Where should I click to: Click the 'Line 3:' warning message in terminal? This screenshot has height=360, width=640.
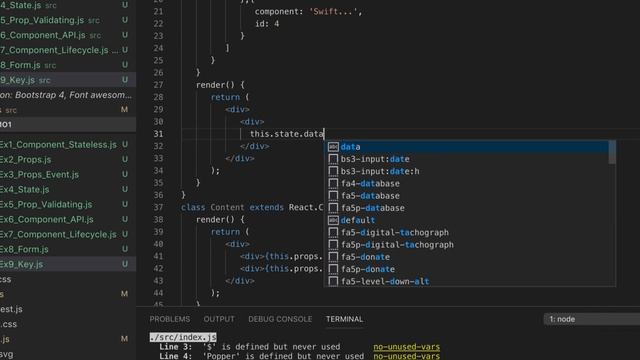tap(250, 347)
